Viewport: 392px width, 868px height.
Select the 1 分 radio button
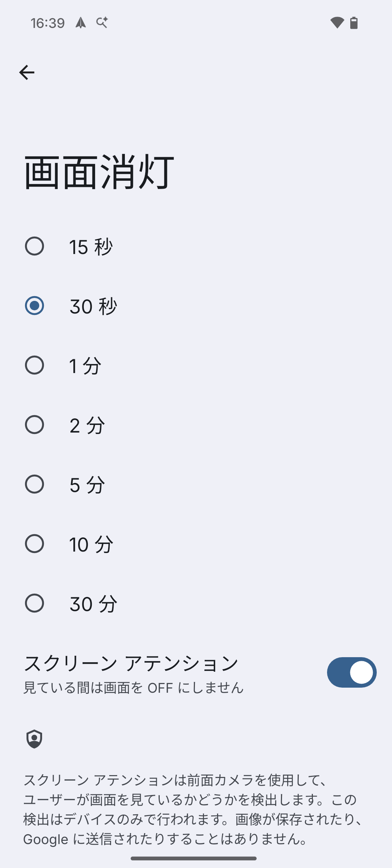coord(34,365)
